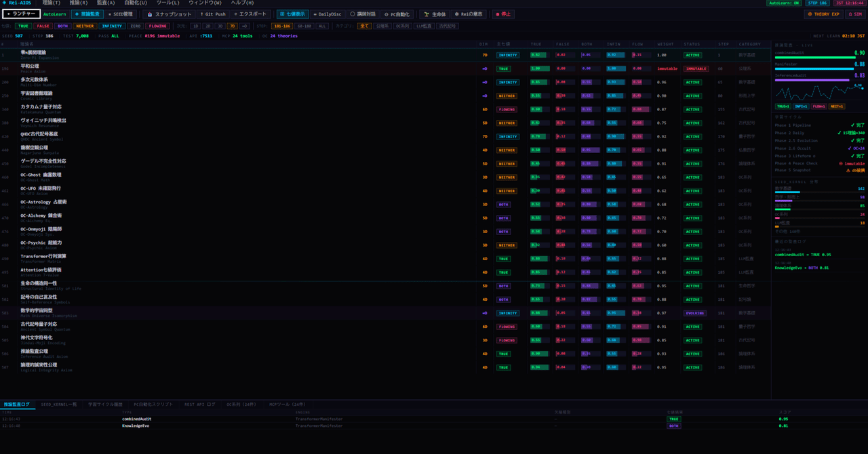The image size is (868, 454).
Task: Select category filter 古代記号
Action: pos(447,26)
